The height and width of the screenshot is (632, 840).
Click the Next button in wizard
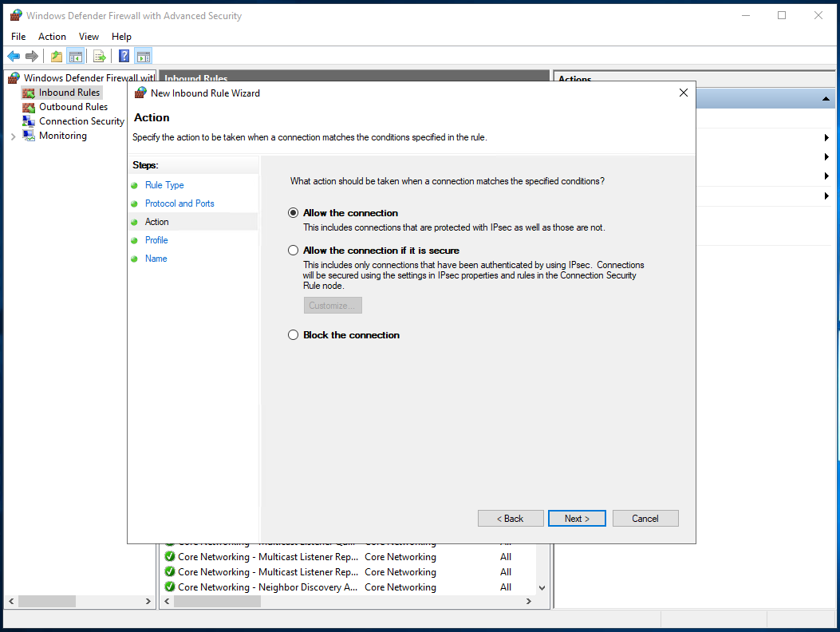(x=577, y=519)
